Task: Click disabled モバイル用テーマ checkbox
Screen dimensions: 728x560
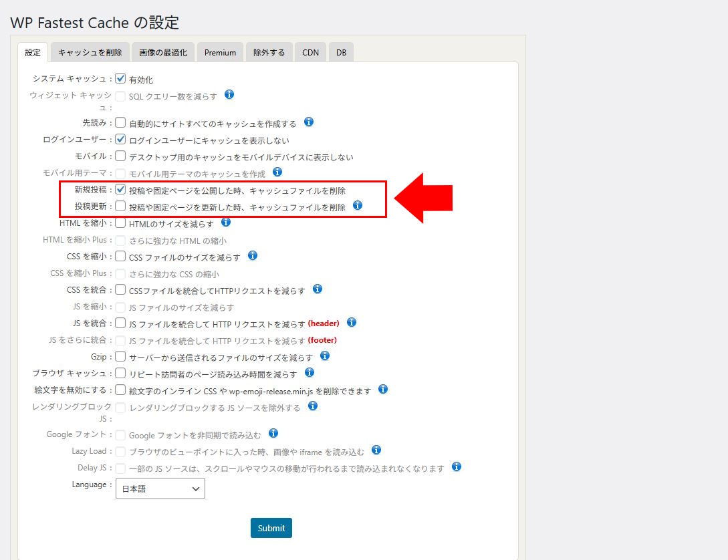Action: tap(120, 174)
